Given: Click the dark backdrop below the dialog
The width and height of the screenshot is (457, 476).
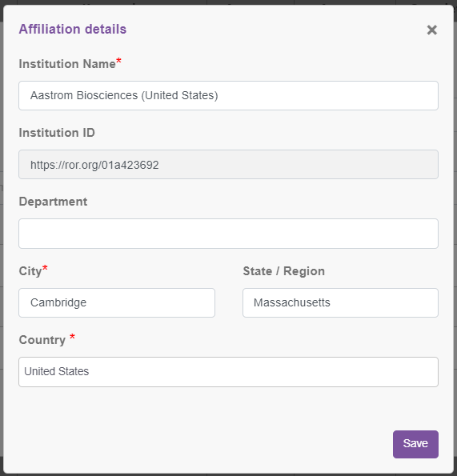Looking at the screenshot, I should coord(228,474).
